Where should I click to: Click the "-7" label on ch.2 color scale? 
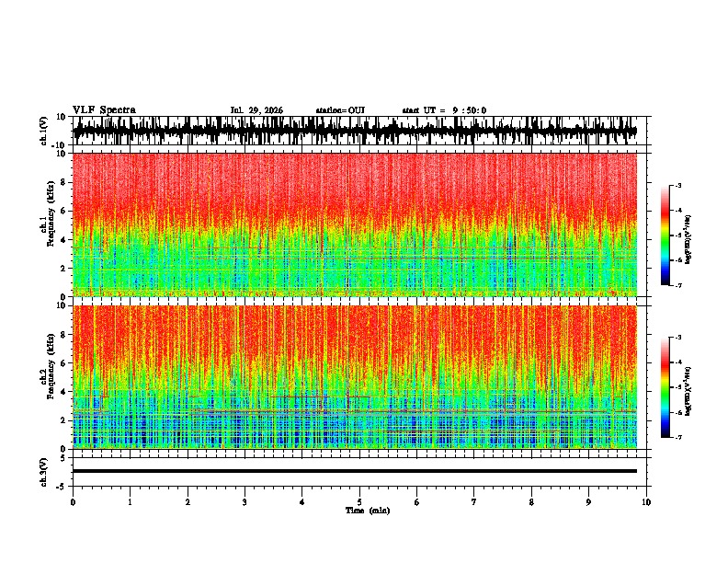tap(677, 437)
